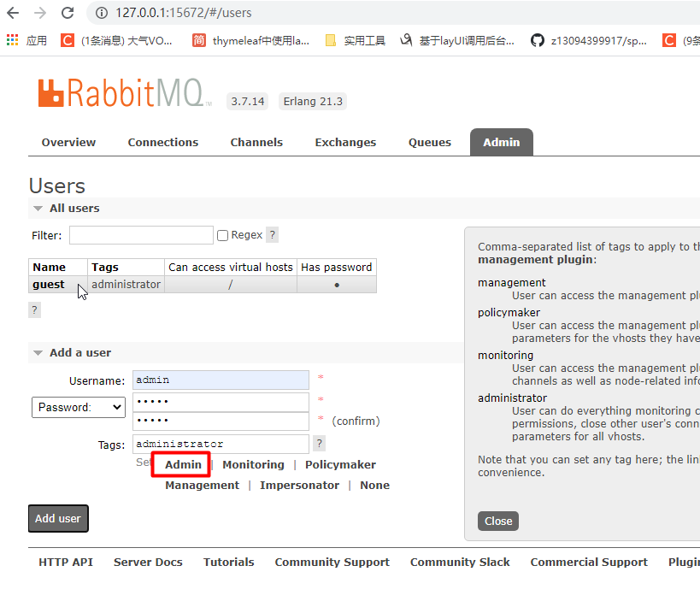
Task: Collapse the All users section
Action: point(66,208)
